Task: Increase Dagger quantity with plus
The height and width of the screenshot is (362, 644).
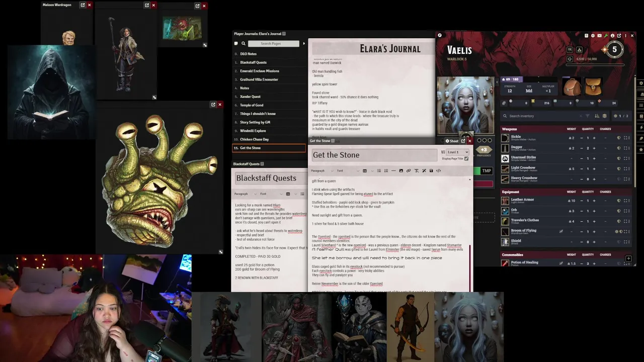Action: [594, 148]
